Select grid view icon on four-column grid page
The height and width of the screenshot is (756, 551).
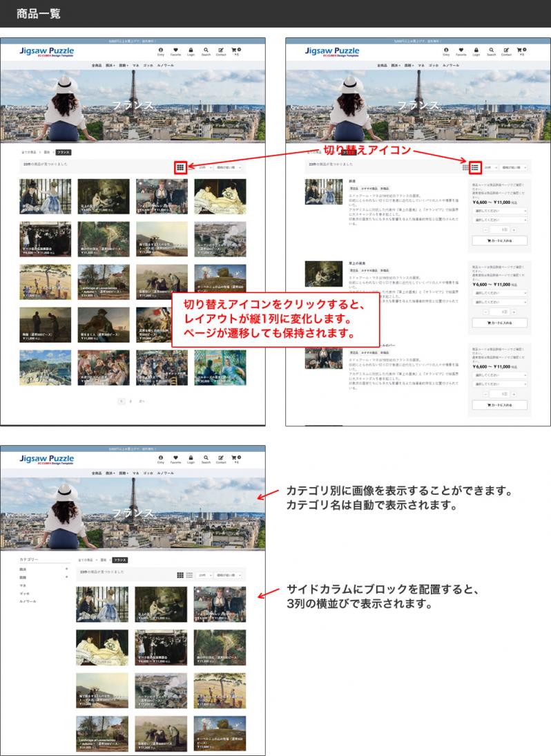point(180,167)
